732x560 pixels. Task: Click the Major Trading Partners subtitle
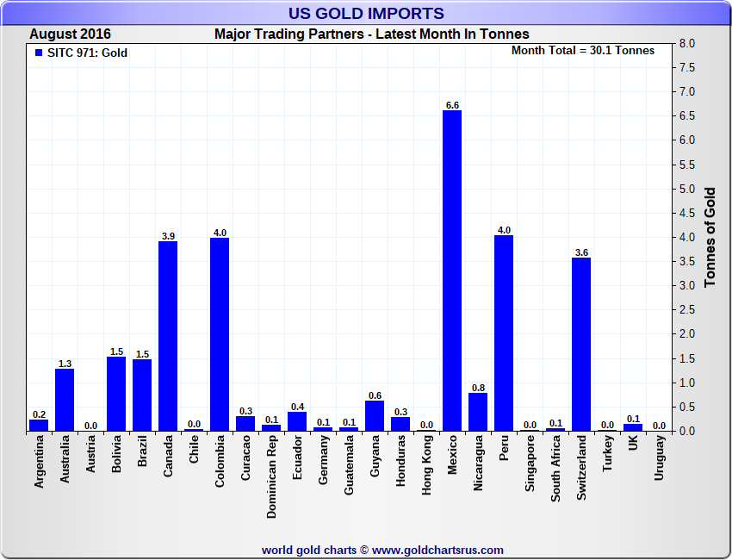[372, 34]
